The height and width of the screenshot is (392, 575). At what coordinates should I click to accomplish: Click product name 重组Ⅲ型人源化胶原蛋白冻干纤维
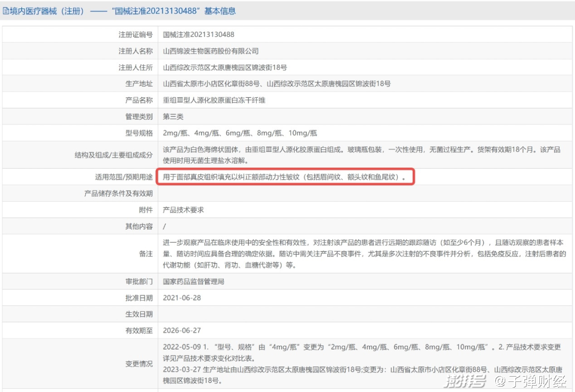coord(214,100)
